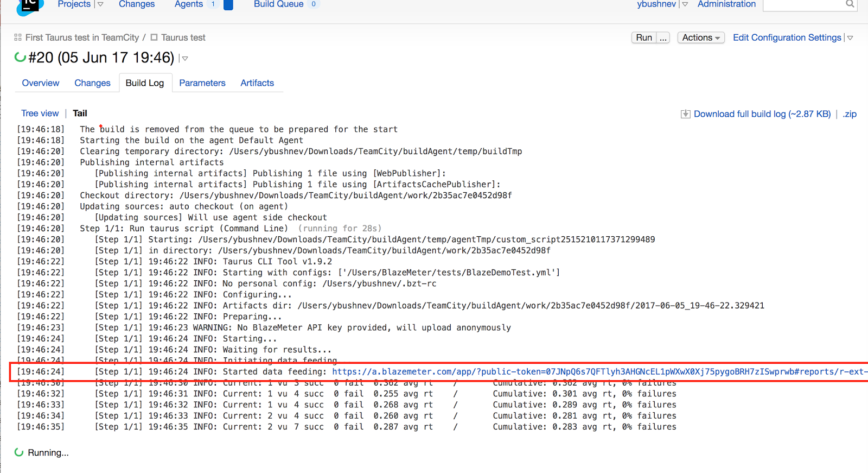Click the Running status spinner icon
The height and width of the screenshot is (473, 868).
(19, 452)
